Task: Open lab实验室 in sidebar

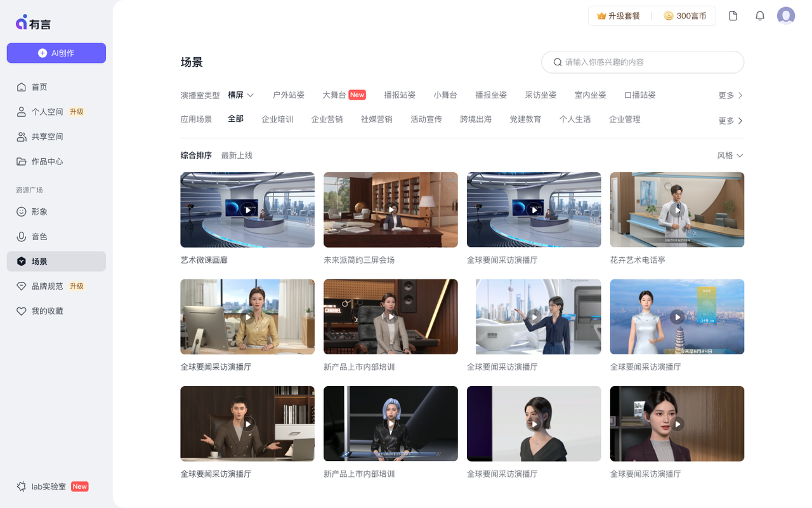Action: [49, 486]
